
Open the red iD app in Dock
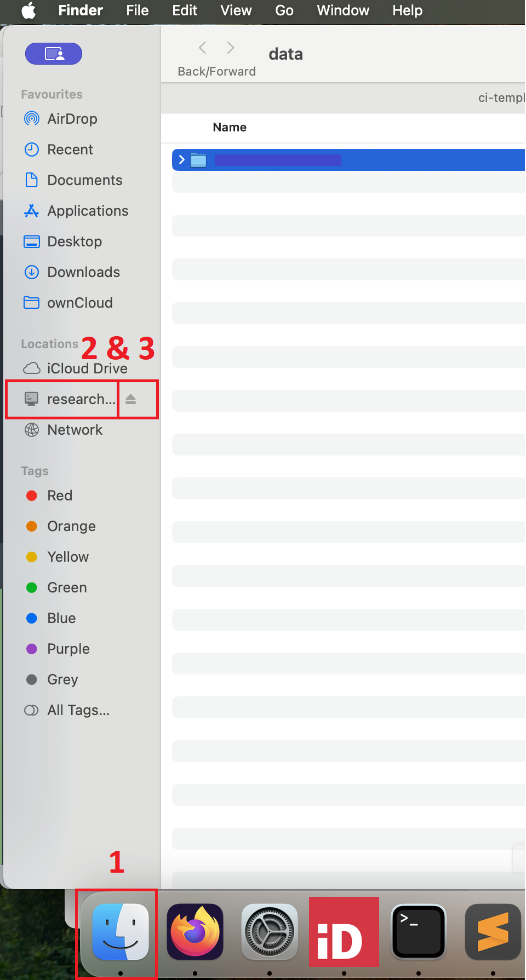click(x=344, y=932)
